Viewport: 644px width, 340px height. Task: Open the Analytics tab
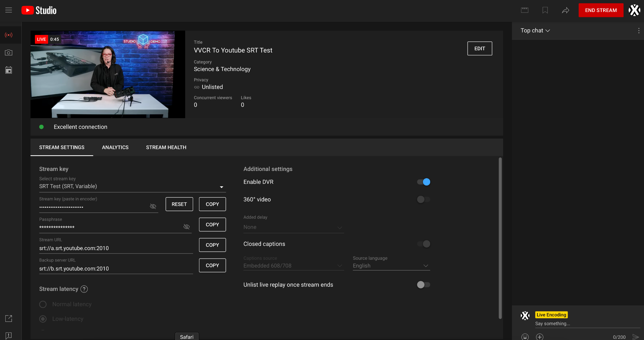coord(115,147)
